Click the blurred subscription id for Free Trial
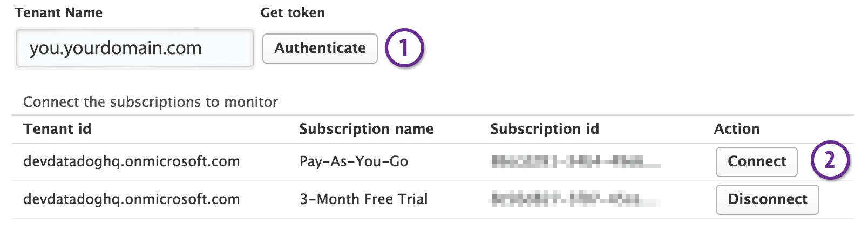The height and width of the screenshot is (230, 868). [x=574, y=200]
